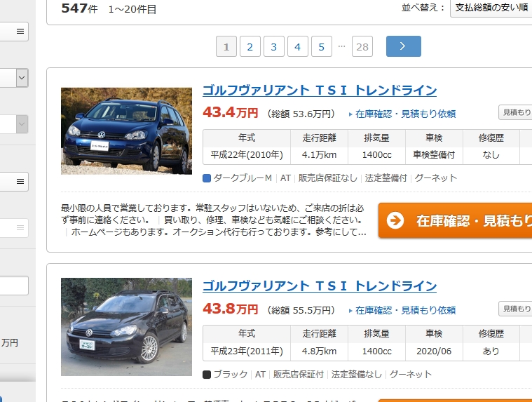Click the 43.4万円 price text

coord(231,112)
